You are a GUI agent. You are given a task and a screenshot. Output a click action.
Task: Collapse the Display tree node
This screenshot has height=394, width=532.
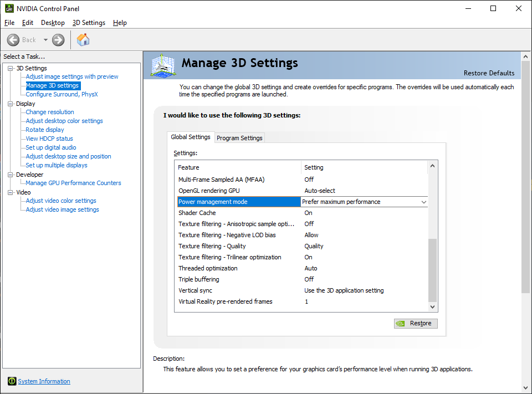(x=10, y=104)
